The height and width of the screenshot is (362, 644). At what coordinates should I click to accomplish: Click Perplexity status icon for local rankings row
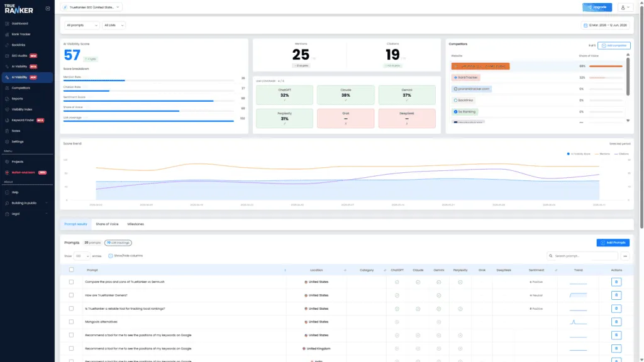click(460, 309)
